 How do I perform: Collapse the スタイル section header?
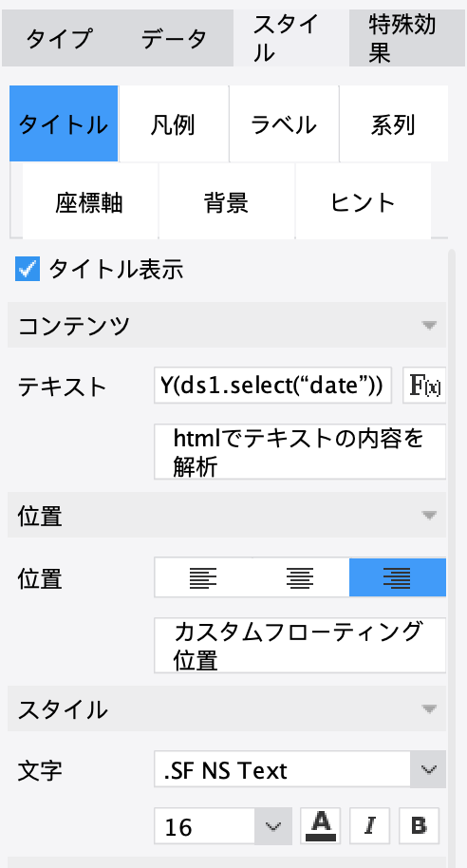point(227,708)
